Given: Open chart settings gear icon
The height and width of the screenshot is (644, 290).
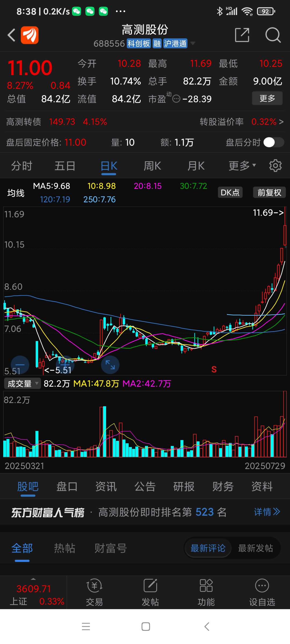Looking at the screenshot, I should click(275, 166).
